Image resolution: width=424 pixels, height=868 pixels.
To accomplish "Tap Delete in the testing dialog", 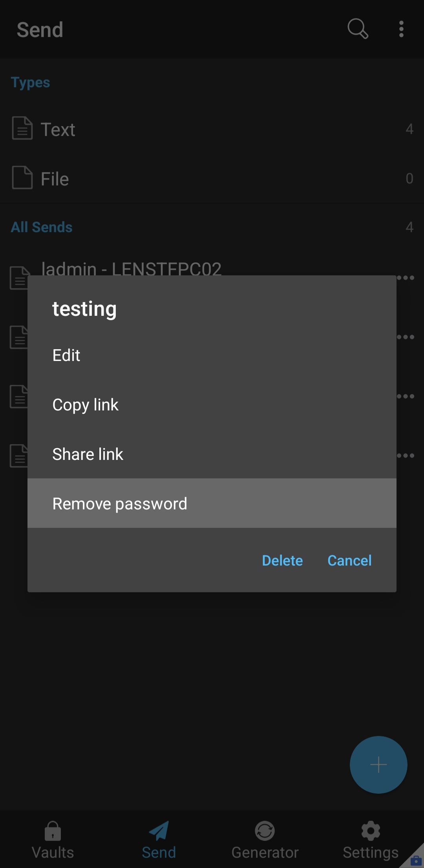I will [x=282, y=560].
